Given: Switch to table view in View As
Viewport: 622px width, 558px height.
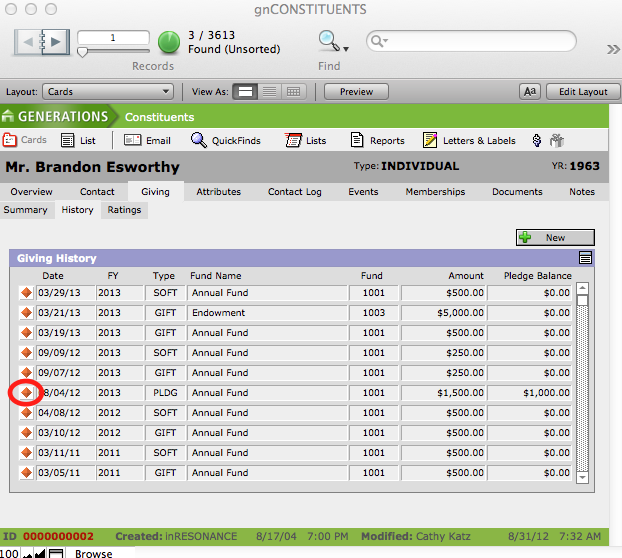Looking at the screenshot, I should coord(293,92).
